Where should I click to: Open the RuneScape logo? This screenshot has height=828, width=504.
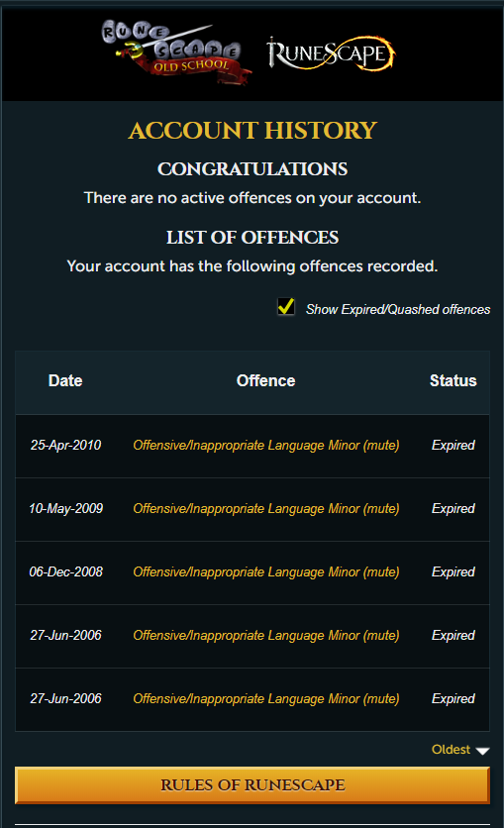(331, 53)
